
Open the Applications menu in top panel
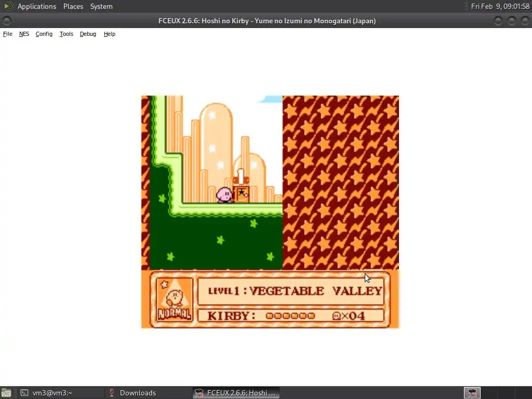[x=37, y=6]
